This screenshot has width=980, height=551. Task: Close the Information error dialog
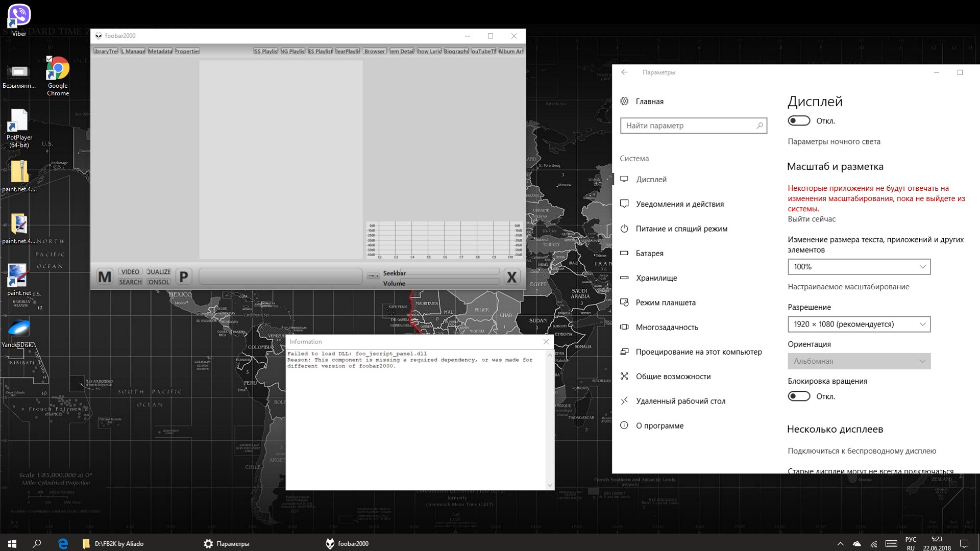[x=546, y=341]
